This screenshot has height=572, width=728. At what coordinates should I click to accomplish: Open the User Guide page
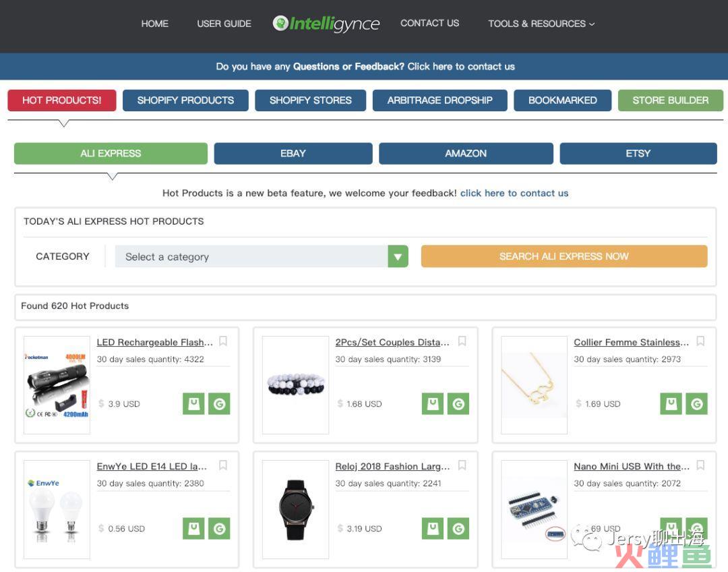[224, 24]
